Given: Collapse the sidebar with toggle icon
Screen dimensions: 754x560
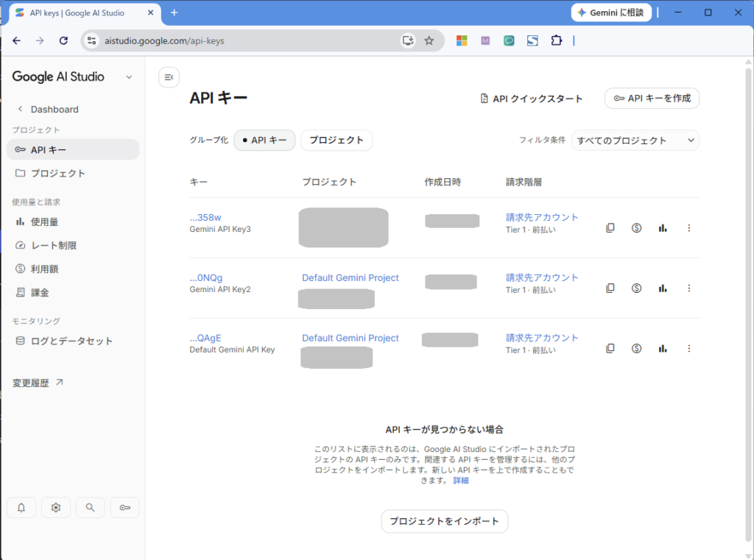Looking at the screenshot, I should [x=169, y=77].
